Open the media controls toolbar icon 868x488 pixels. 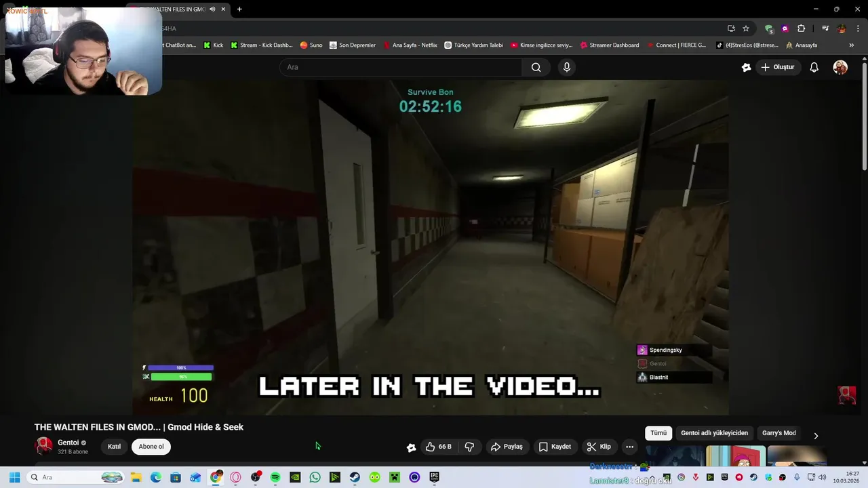[825, 28]
